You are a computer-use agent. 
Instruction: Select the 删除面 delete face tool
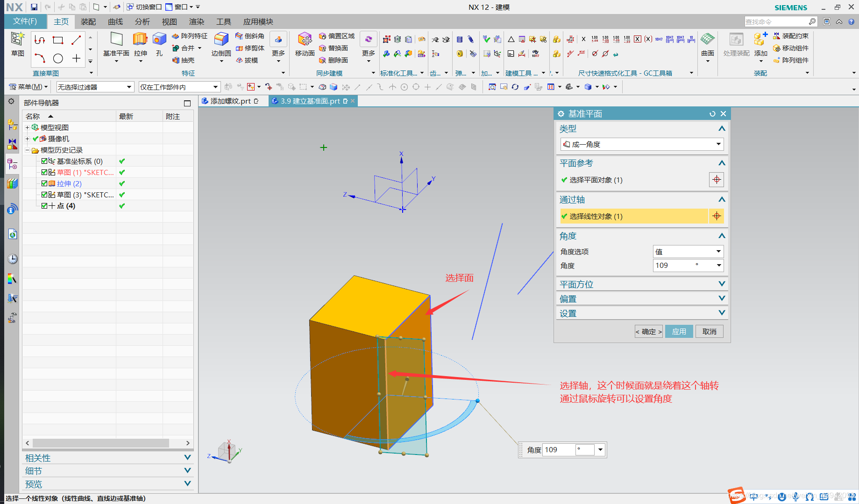pyautogui.click(x=334, y=60)
